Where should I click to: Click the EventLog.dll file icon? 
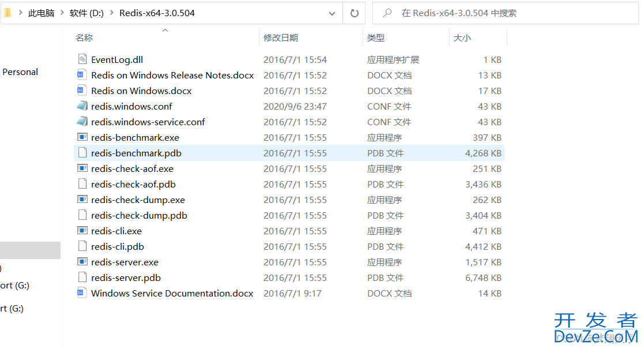[82, 59]
